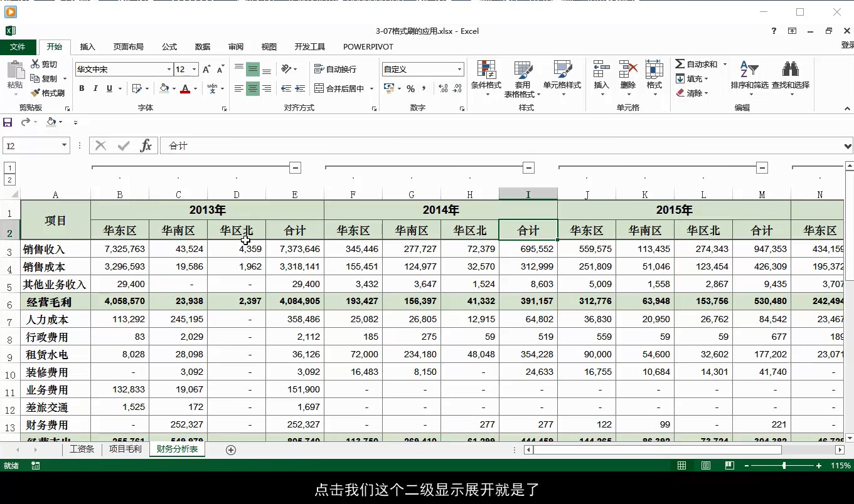854x504 pixels.
Task: Open Conditional Formatting (条件格式)
Action: click(486, 78)
